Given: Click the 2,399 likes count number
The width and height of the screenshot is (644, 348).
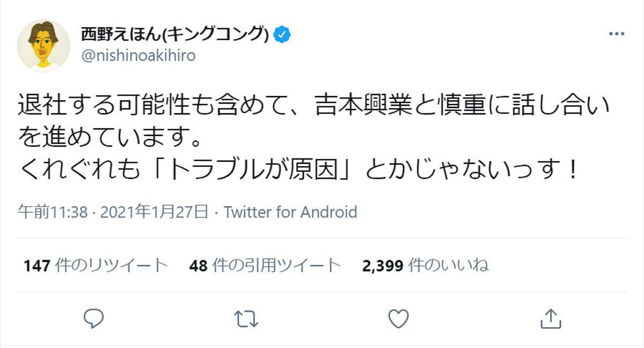Looking at the screenshot, I should [x=383, y=265].
